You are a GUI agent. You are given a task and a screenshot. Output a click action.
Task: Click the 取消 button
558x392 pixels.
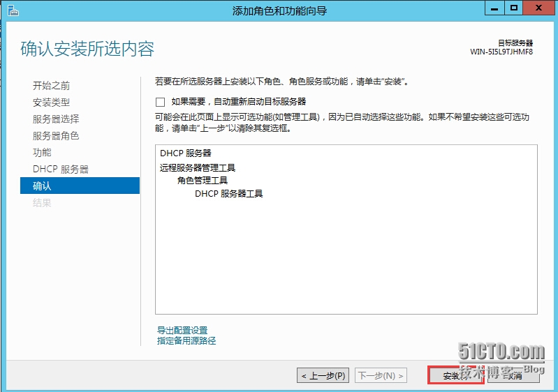513,375
